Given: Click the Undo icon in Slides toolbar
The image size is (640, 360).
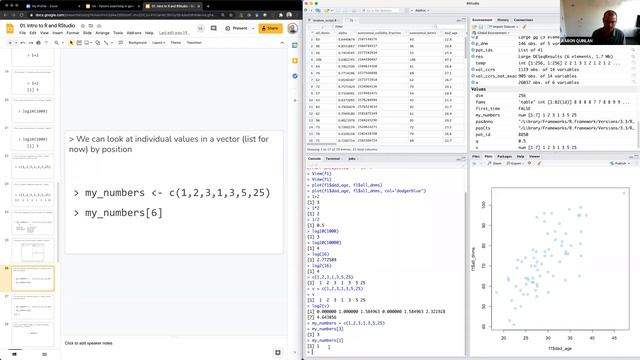Looking at the screenshot, I should click(22, 42).
